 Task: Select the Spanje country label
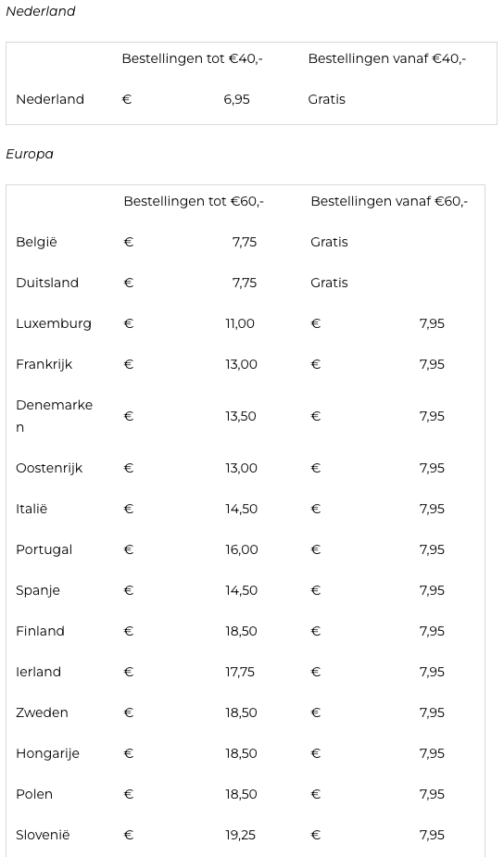click(38, 591)
